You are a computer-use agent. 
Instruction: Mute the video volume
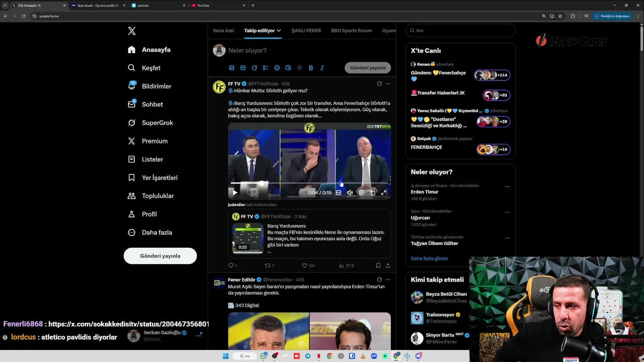pos(350,193)
